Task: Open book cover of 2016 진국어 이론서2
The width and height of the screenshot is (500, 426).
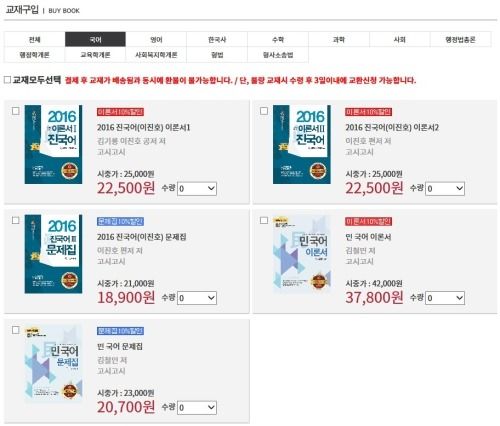Action: point(302,144)
